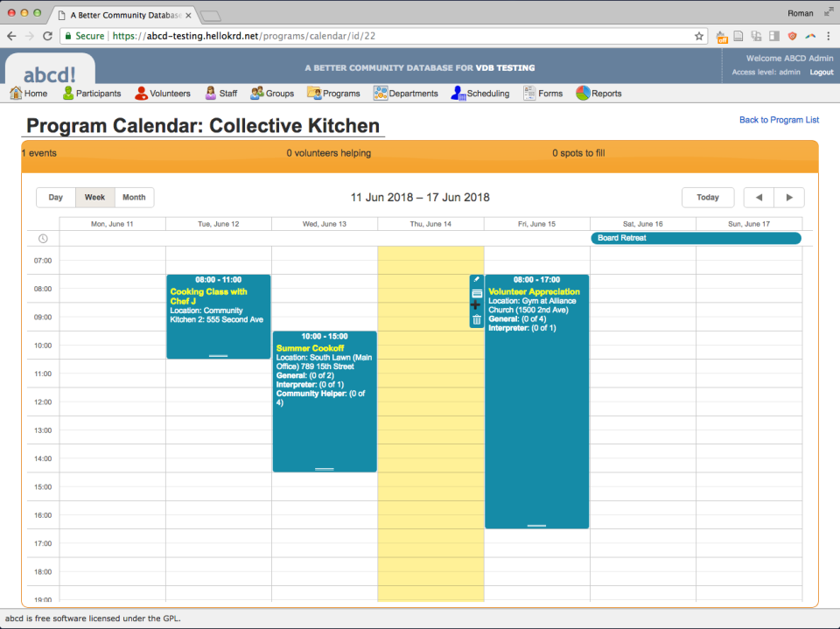The width and height of the screenshot is (840, 629).
Task: Go to previous week with the left arrow
Action: coord(758,197)
